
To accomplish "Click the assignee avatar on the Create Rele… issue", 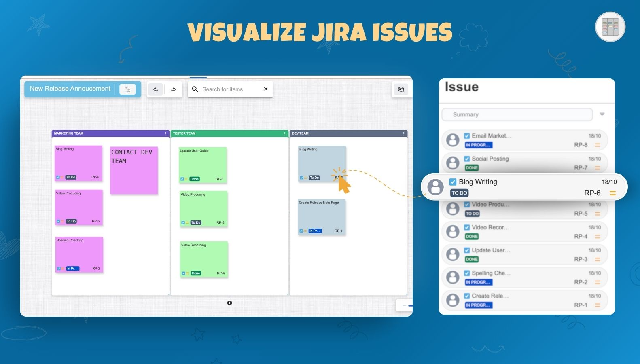I will 452,300.
